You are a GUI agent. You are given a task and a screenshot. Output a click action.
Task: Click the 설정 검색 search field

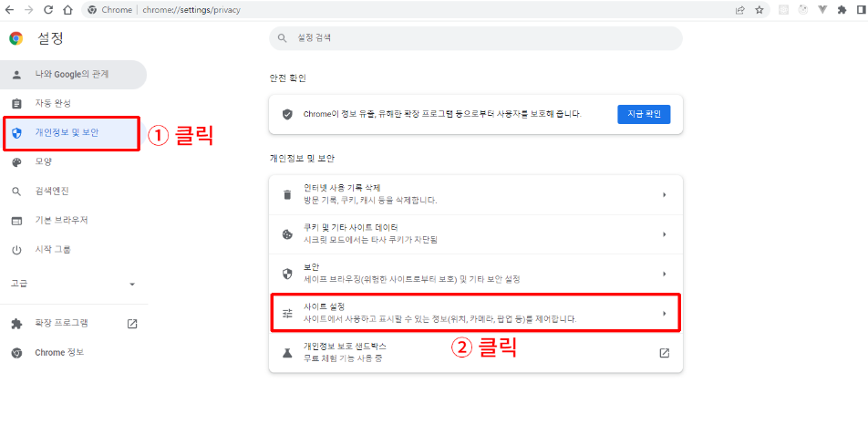[476, 38]
